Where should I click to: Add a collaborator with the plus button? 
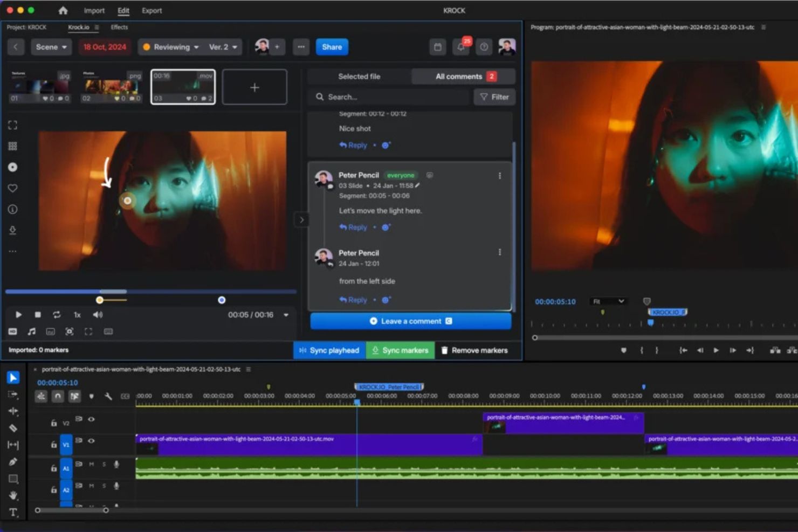tap(277, 47)
